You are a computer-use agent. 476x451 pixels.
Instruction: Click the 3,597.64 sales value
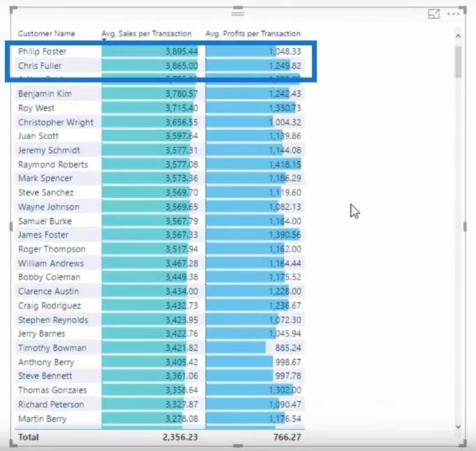click(x=181, y=135)
